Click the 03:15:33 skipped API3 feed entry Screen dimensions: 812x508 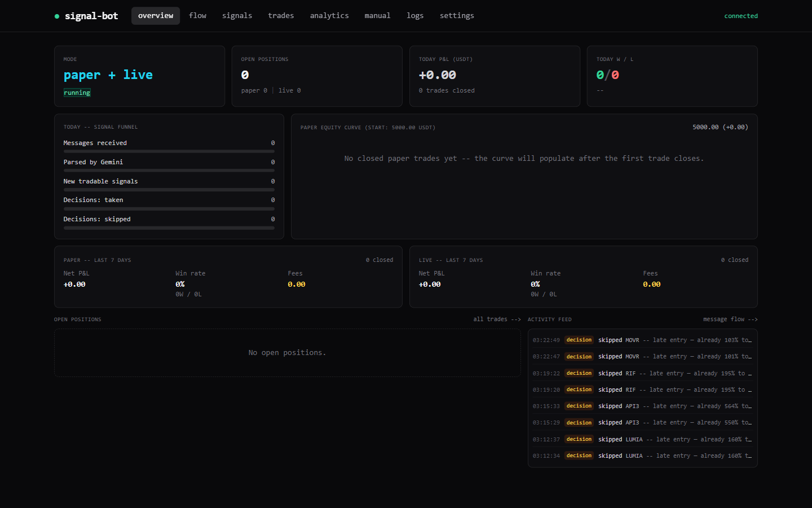tap(642, 406)
